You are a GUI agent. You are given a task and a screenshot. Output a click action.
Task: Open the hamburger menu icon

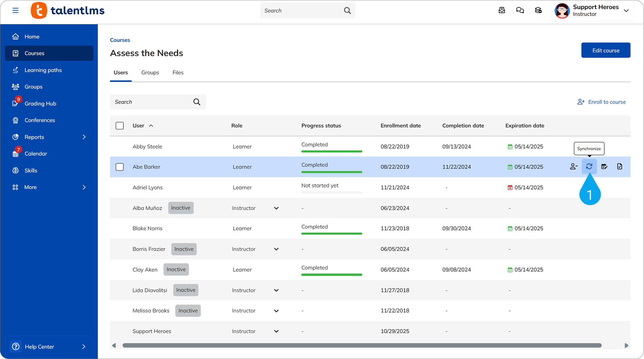click(15, 11)
